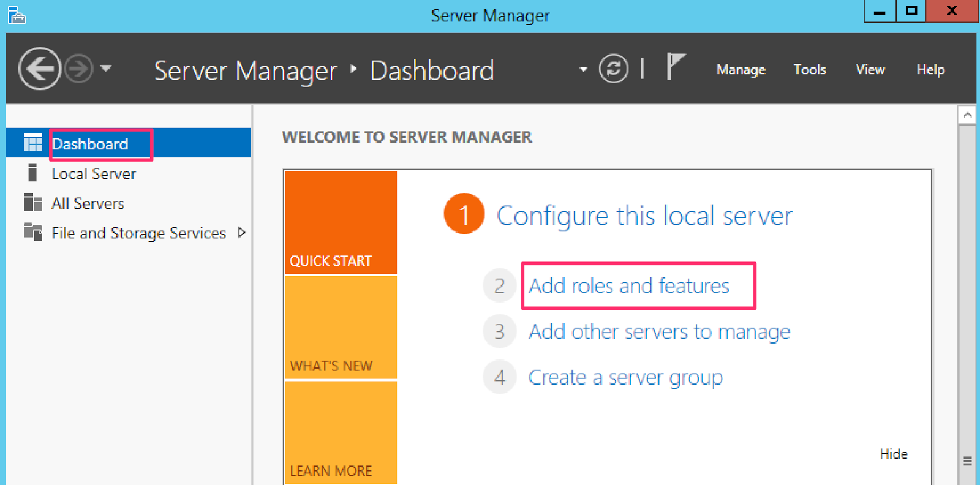The image size is (980, 485).
Task: Click the Add roles and features link
Action: pos(629,286)
